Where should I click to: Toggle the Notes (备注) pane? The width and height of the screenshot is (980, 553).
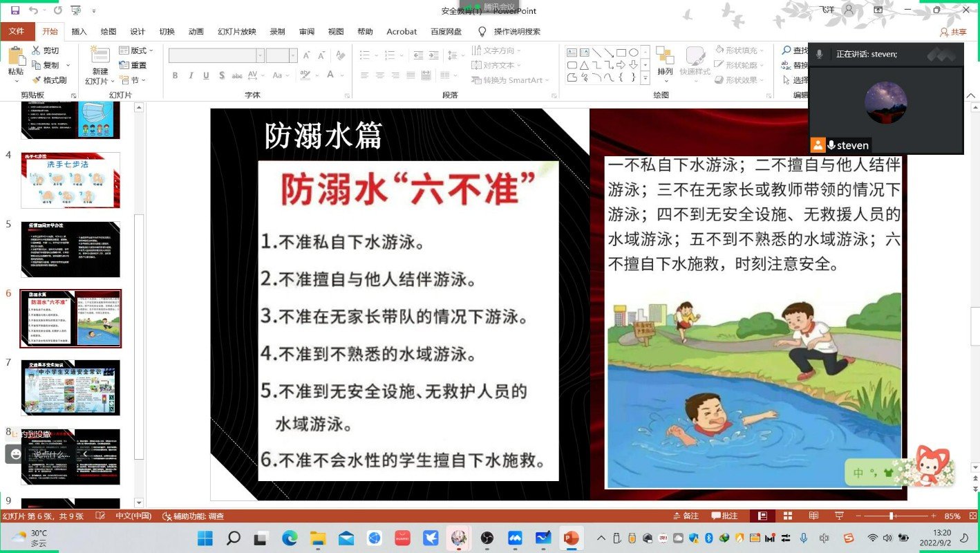point(685,516)
